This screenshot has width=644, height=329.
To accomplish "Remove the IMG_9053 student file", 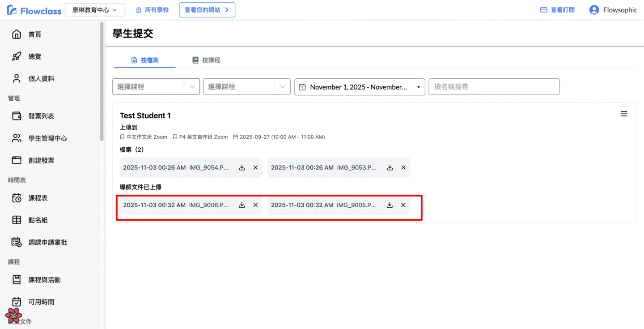I will pyautogui.click(x=403, y=167).
